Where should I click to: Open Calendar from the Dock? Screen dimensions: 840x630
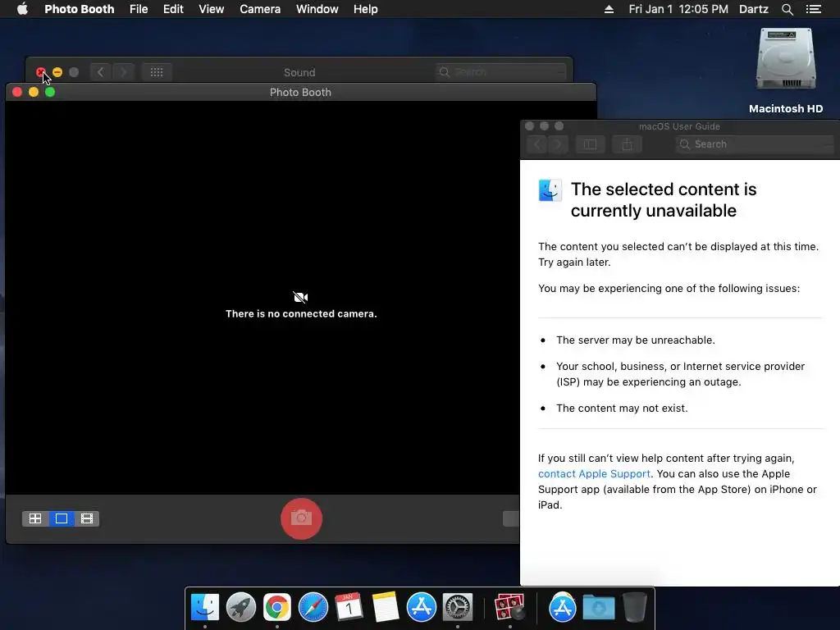(x=349, y=608)
